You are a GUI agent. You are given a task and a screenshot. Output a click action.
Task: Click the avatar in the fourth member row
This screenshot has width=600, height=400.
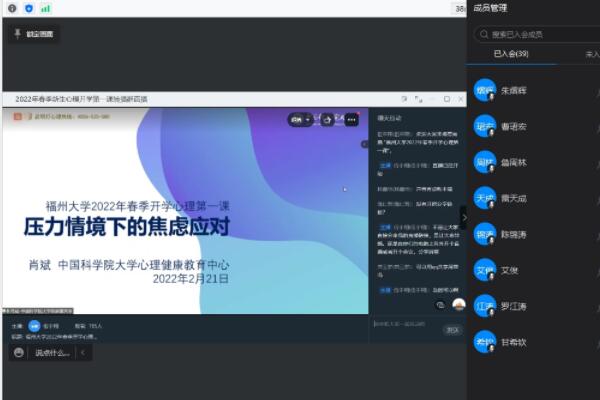click(x=485, y=198)
